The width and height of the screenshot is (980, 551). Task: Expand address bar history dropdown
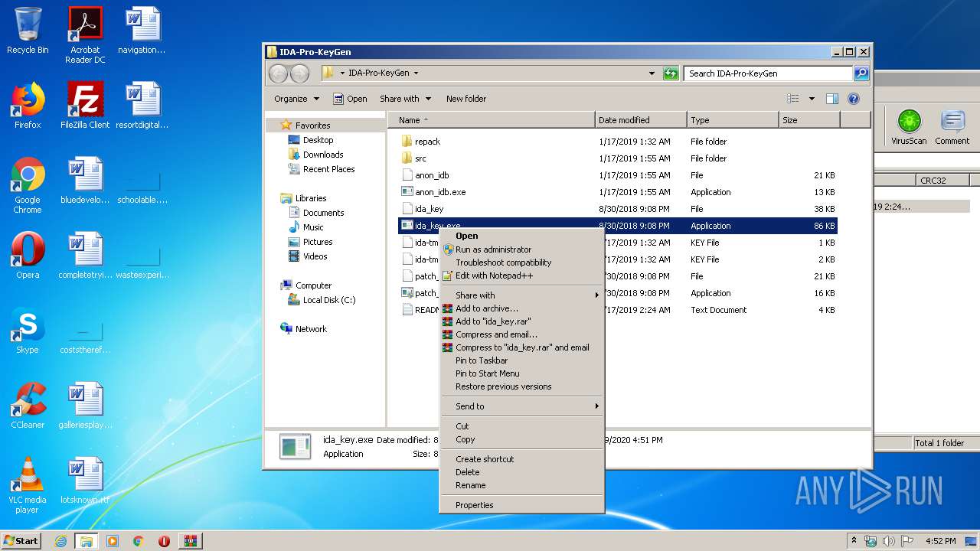click(652, 73)
